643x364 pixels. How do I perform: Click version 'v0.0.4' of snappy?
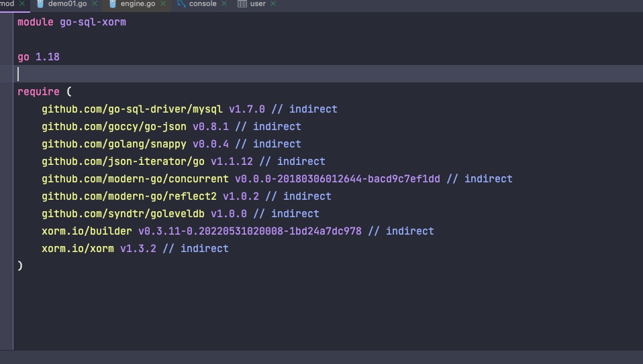211,144
